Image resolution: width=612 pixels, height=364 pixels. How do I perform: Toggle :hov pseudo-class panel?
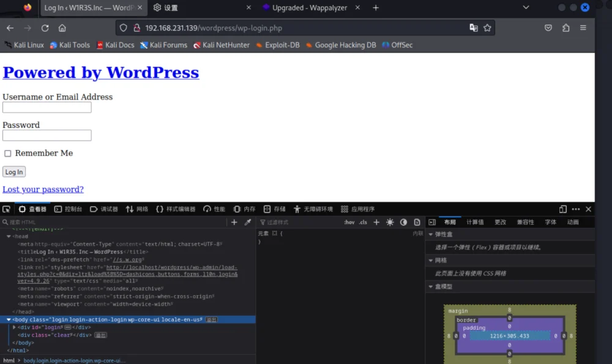tap(349, 222)
